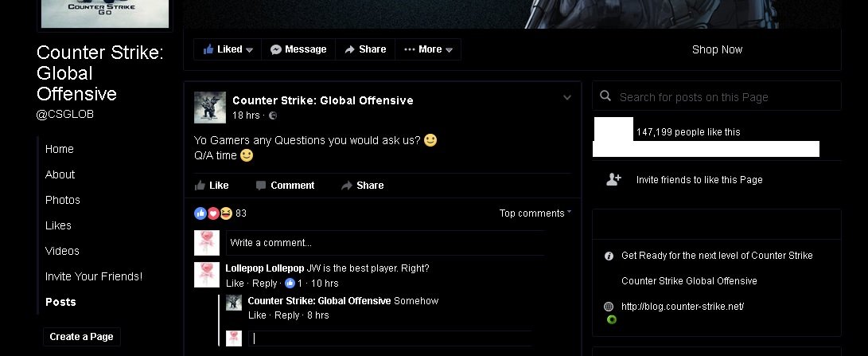Click the reaction emojis next to 83
The width and height of the screenshot is (868, 356).
(213, 213)
